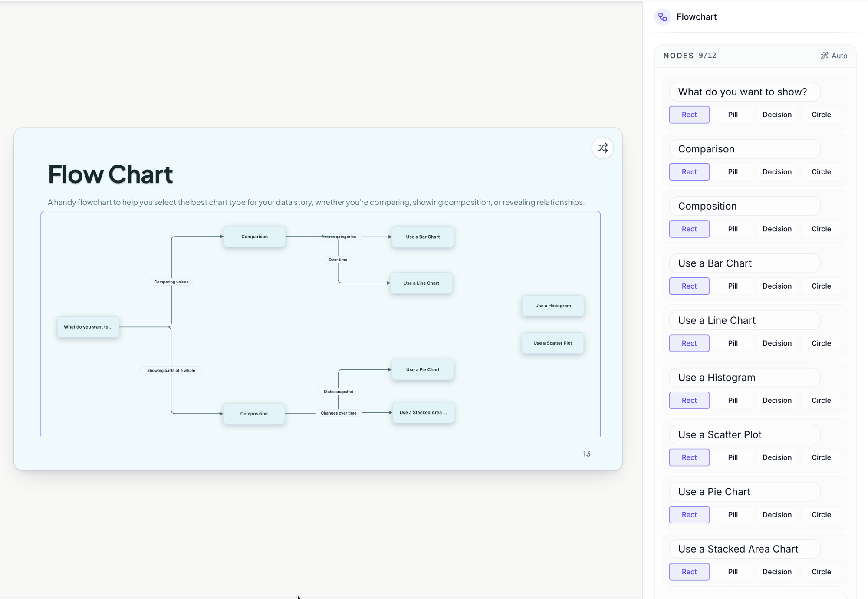Set 'Use a Scatter Plot' shape to Circle
This screenshot has height=599, width=868.
coord(821,457)
